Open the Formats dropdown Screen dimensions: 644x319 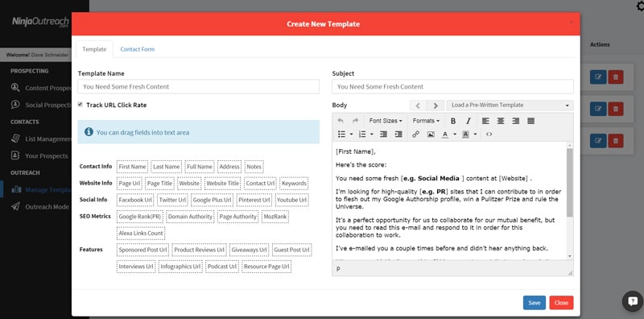[426, 121]
